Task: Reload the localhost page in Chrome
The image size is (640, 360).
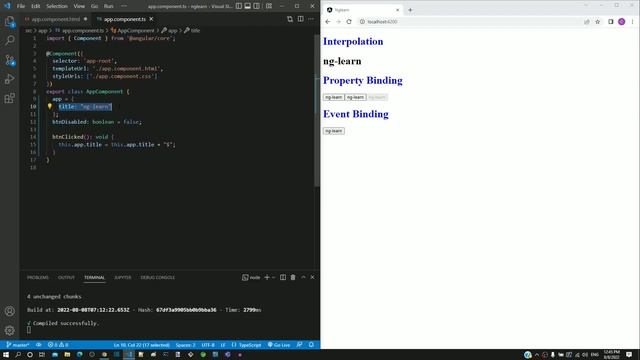Action: pyautogui.click(x=349, y=22)
